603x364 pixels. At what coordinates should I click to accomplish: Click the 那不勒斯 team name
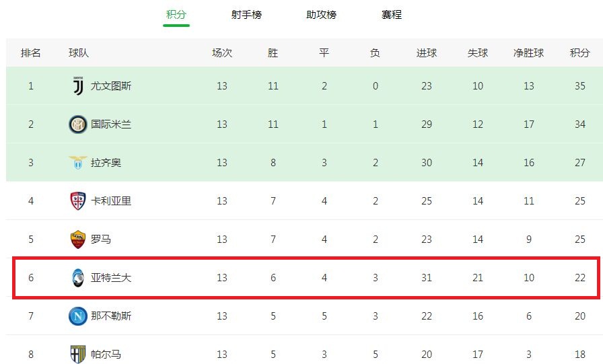111,316
